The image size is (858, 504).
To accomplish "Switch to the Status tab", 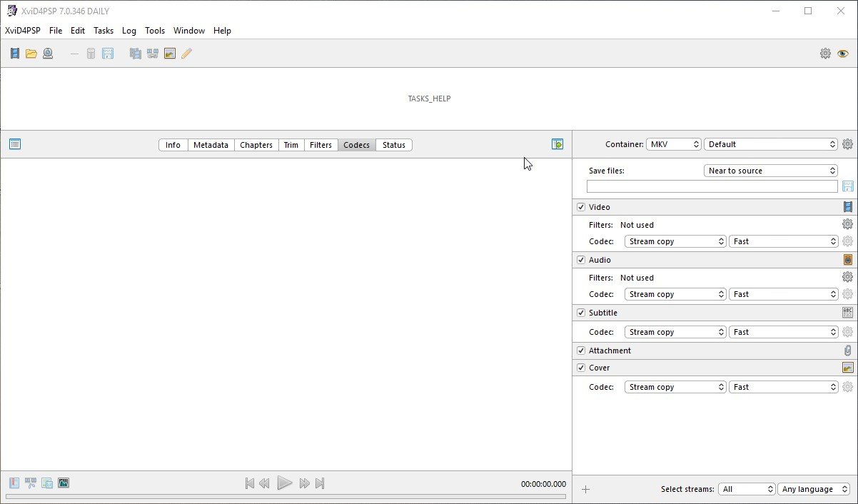I will [x=394, y=145].
